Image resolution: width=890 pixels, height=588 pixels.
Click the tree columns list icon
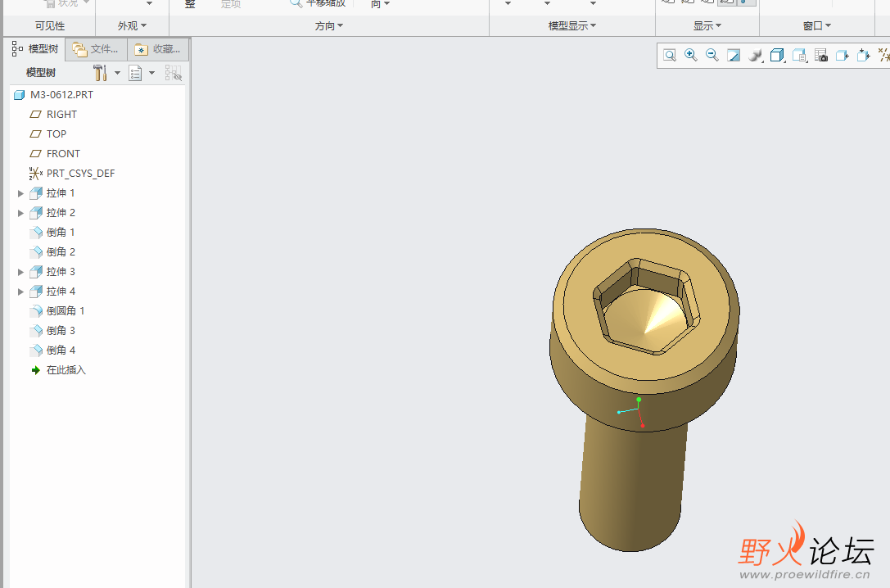(135, 73)
